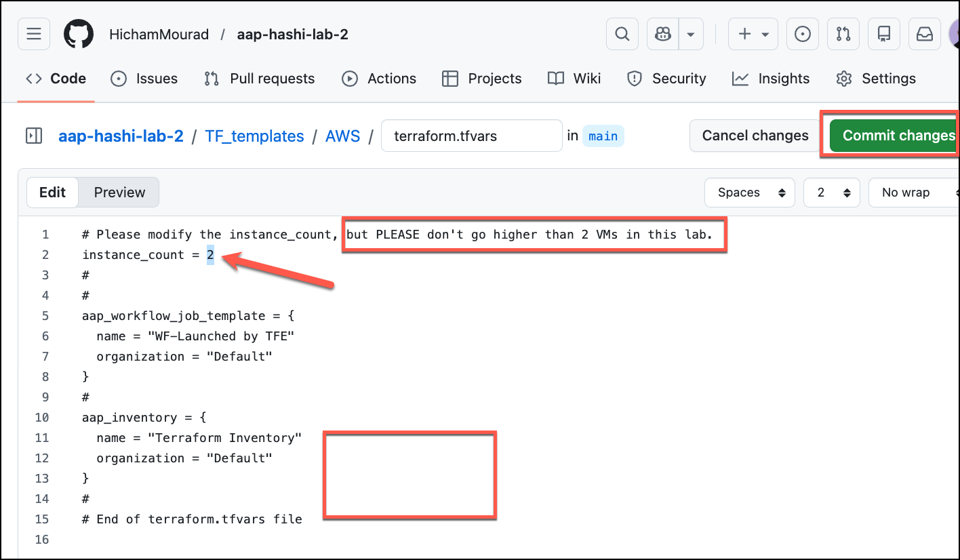Open the hamburger navigation menu
Screen dimensions: 960x560
point(34,34)
